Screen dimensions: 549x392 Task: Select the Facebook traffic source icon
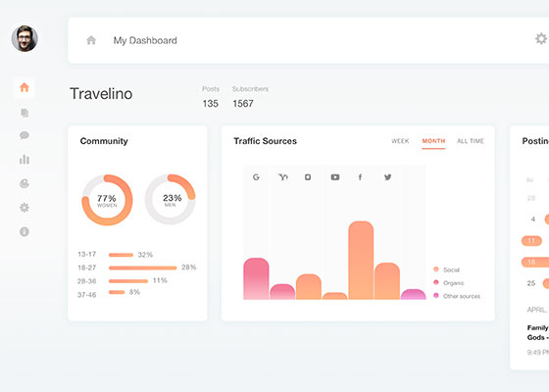(360, 177)
